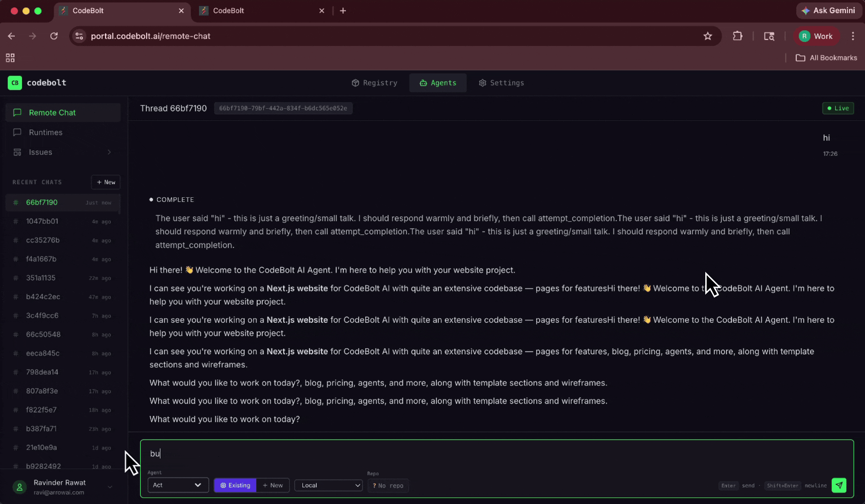Open Runtimes in sidebar
Image resolution: width=865 pixels, height=504 pixels.
(63, 133)
